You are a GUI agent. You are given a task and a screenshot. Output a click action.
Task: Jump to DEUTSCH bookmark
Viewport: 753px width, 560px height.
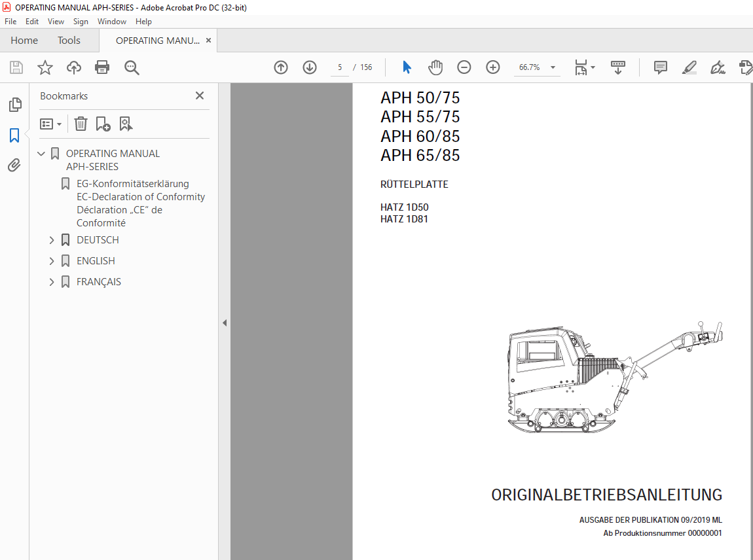tap(98, 240)
